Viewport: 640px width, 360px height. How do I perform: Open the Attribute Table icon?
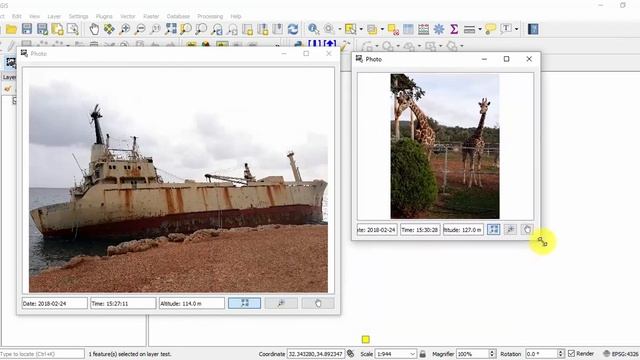pos(408,29)
